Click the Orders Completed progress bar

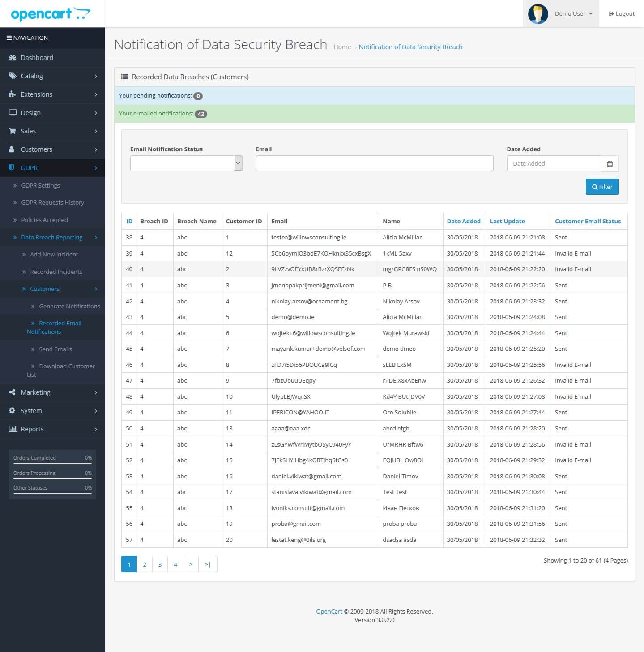click(52, 464)
